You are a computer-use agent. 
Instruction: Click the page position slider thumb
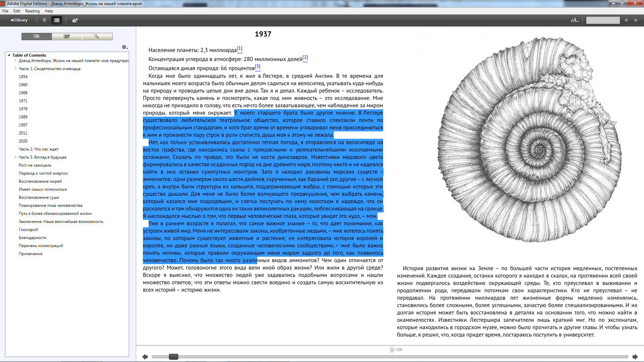tap(173, 357)
